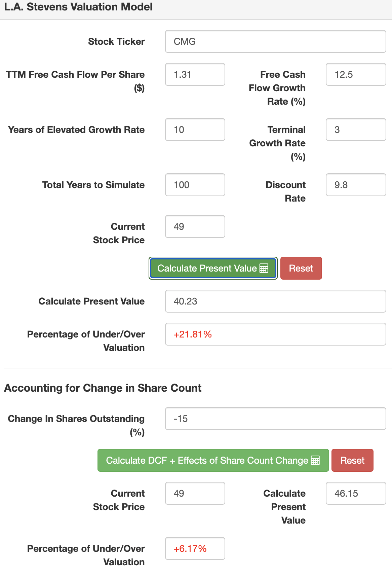Select the Free Cash Flow Growth Rate field

click(355, 74)
